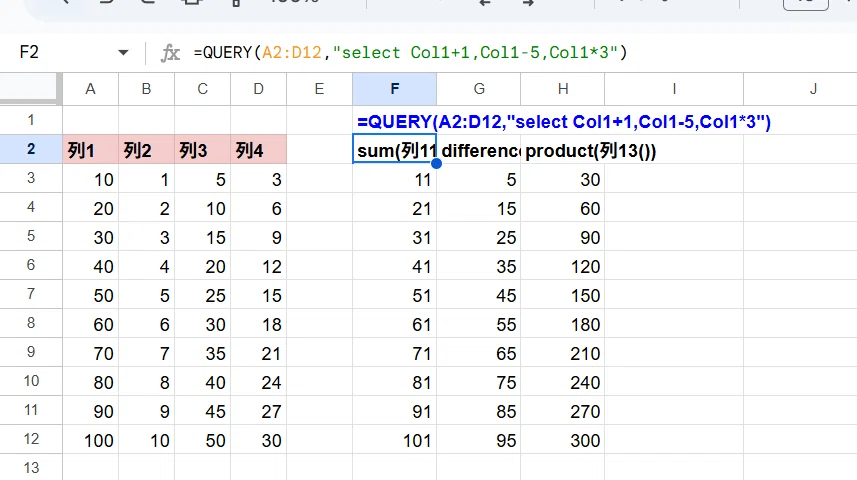Select column header I
The height and width of the screenshot is (480, 857).
point(674,89)
